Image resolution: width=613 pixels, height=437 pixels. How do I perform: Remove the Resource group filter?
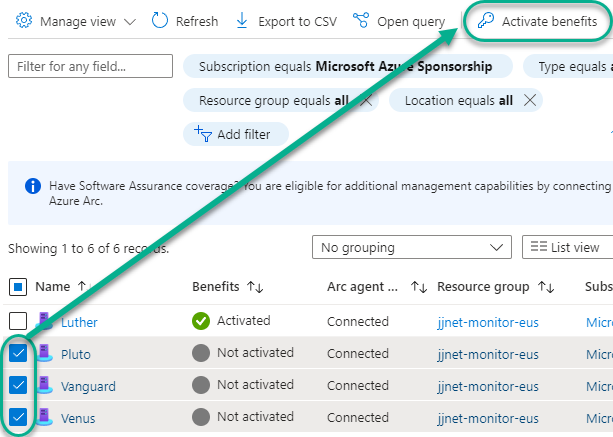365,100
